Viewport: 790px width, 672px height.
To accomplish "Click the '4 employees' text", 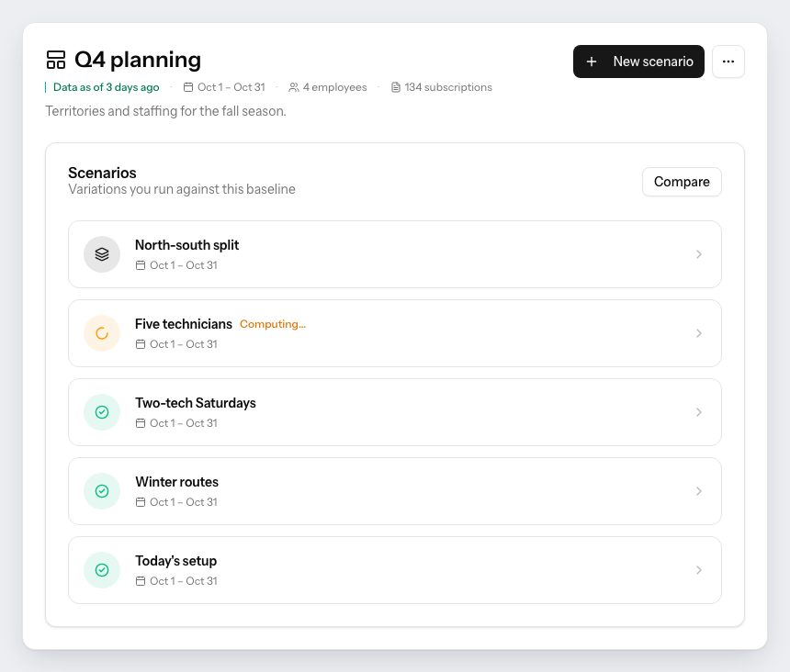I will [x=334, y=87].
